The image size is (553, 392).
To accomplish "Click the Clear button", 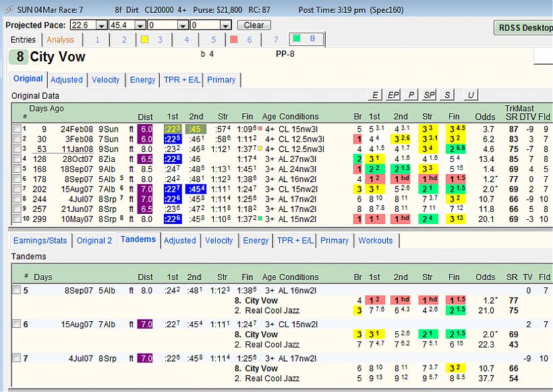I will pos(254,25).
